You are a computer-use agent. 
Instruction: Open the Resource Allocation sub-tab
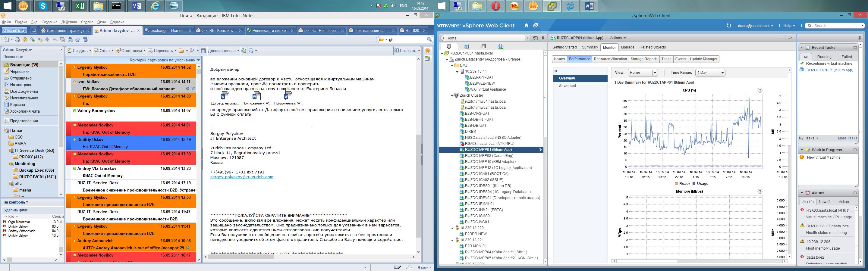click(610, 59)
